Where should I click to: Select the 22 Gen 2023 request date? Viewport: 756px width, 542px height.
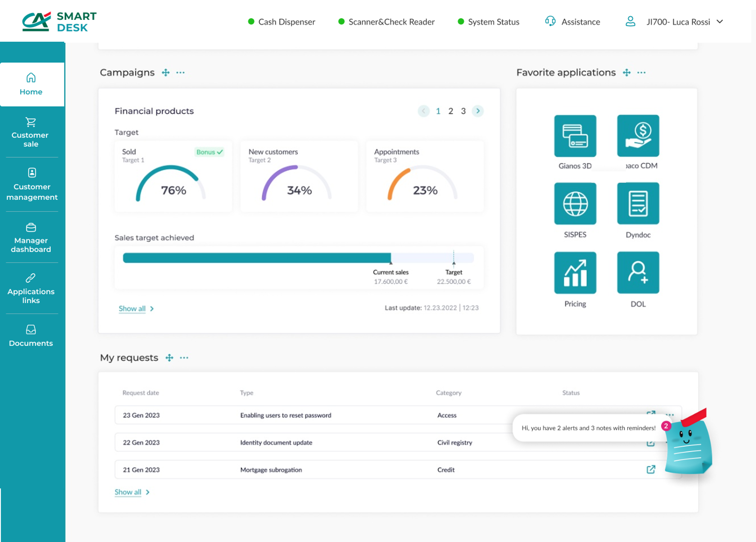point(141,443)
